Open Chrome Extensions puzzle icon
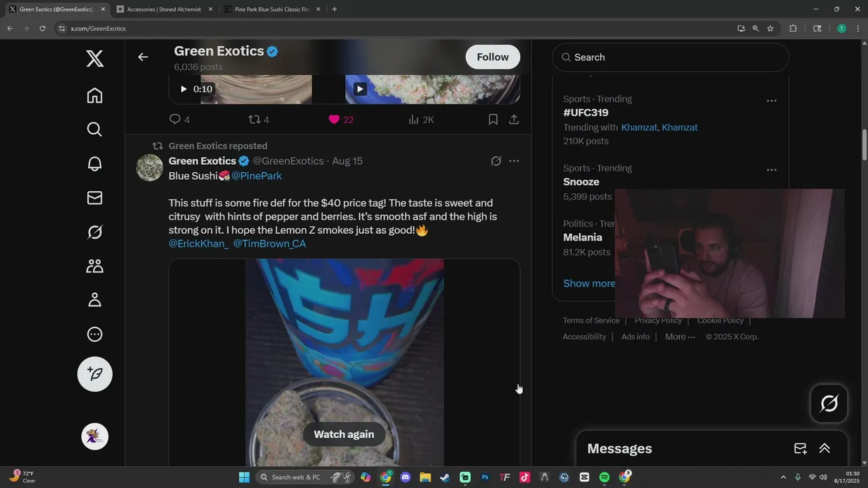Viewport: 868px width, 488px height. [793, 28]
